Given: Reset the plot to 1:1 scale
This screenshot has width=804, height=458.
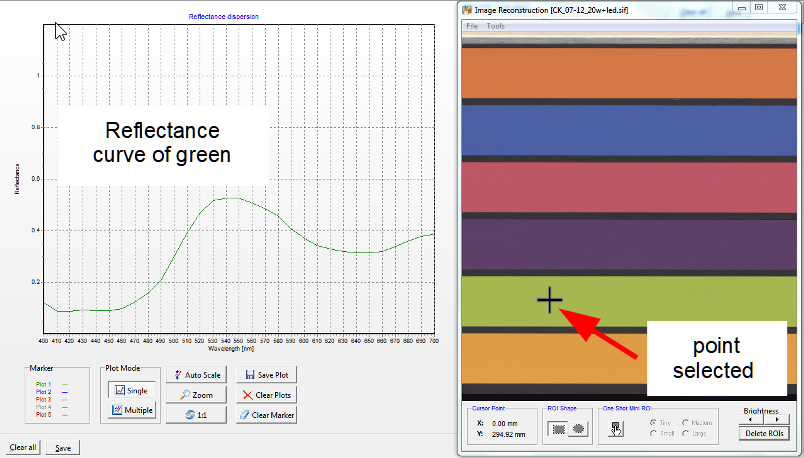Looking at the screenshot, I should point(196,415).
